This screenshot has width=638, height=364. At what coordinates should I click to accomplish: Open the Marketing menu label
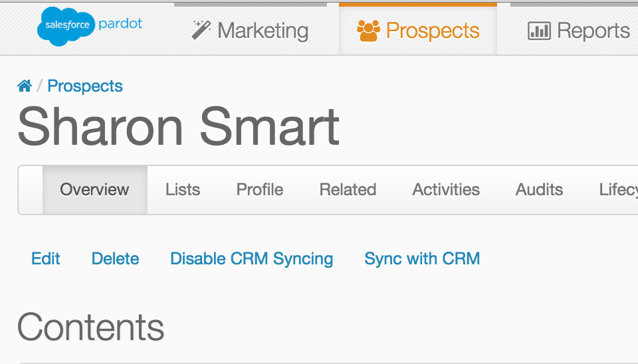point(263,31)
